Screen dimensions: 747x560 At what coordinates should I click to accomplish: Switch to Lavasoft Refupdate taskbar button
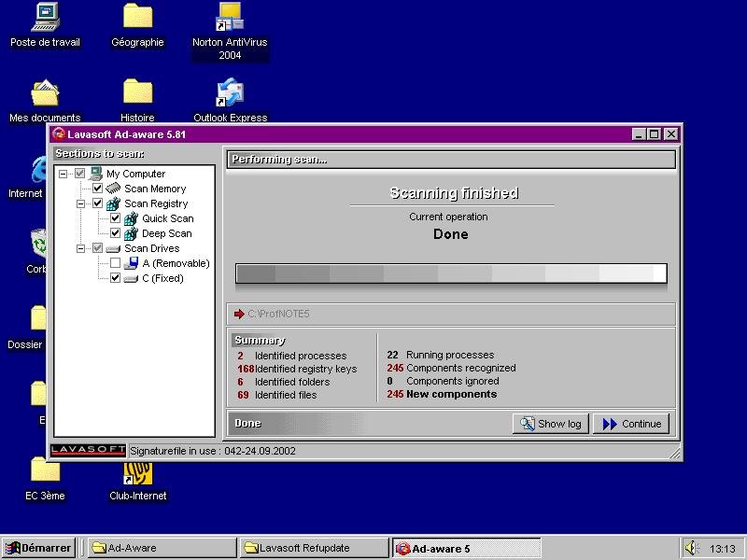314,548
